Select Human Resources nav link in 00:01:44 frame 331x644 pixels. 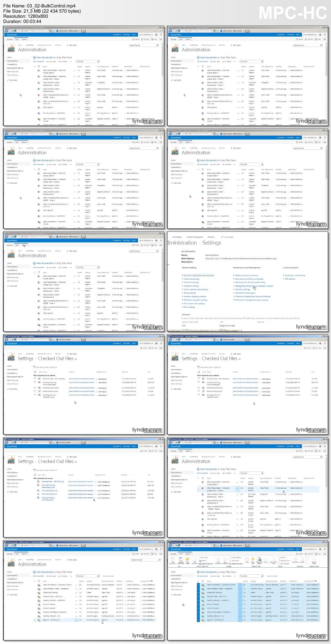point(195,237)
